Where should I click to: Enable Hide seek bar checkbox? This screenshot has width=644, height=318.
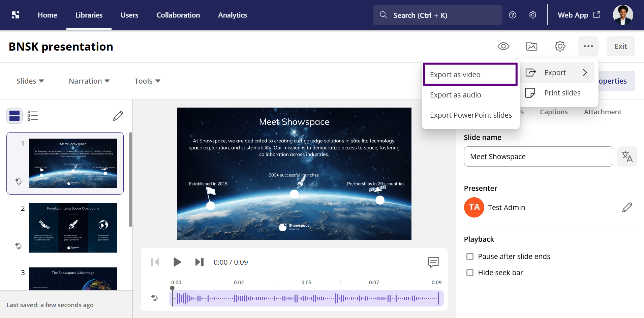coord(470,273)
